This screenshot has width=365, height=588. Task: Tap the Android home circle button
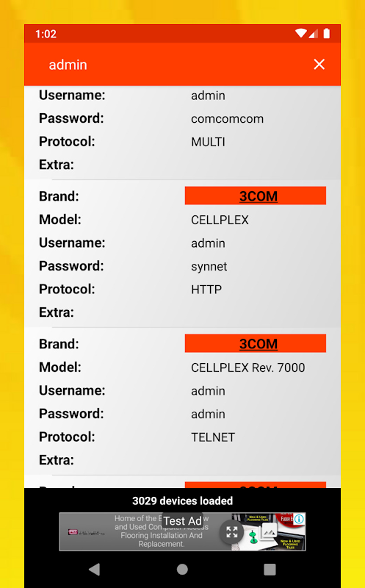coord(182,569)
